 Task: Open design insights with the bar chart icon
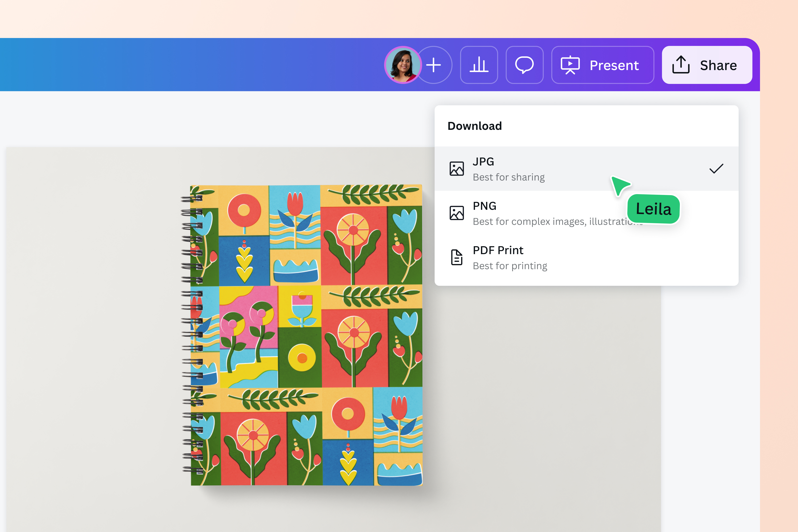[x=479, y=65]
